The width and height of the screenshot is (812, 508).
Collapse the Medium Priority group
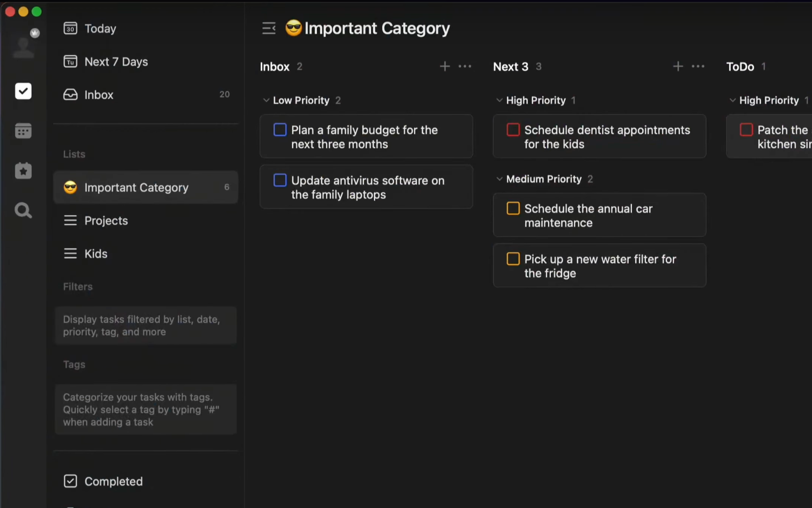click(499, 179)
